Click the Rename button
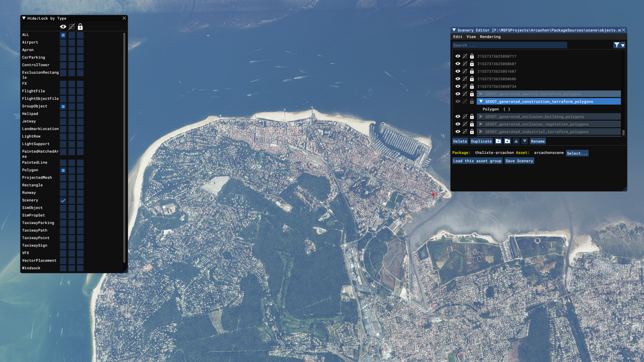Screen dimensions: 644x362 [538, 141]
